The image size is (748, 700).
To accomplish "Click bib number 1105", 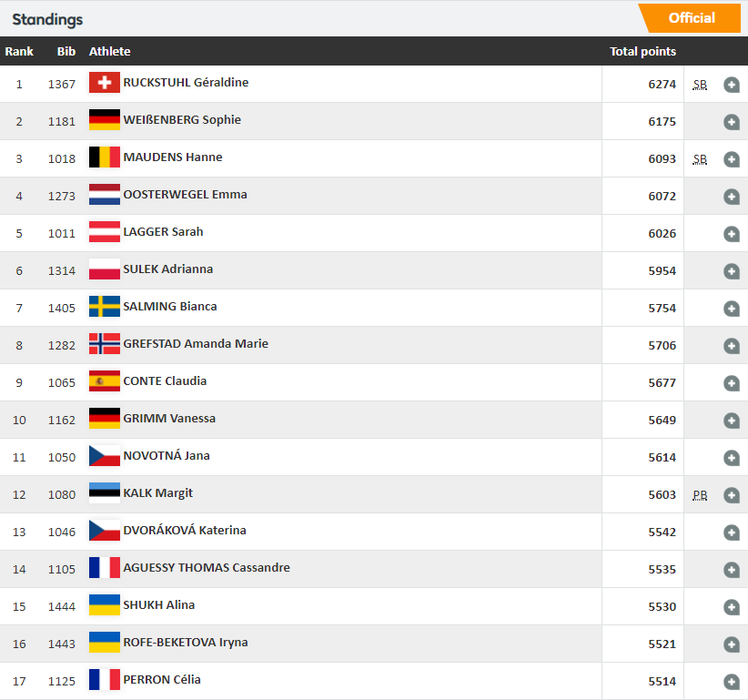I will tap(62, 570).
